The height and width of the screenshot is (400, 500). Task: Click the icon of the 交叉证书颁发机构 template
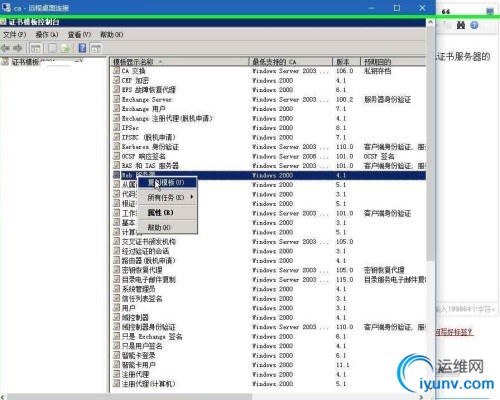point(116,241)
